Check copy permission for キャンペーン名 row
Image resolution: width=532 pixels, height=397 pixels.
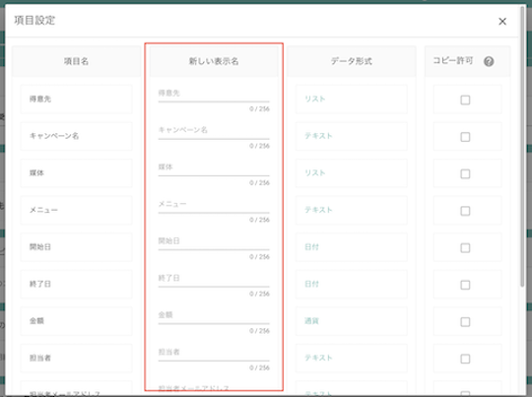tap(465, 137)
